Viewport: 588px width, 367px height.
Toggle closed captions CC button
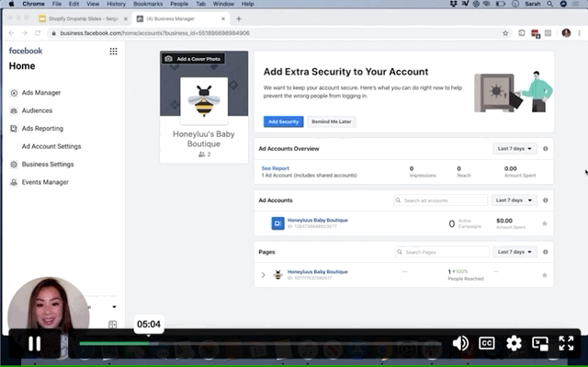tap(486, 343)
